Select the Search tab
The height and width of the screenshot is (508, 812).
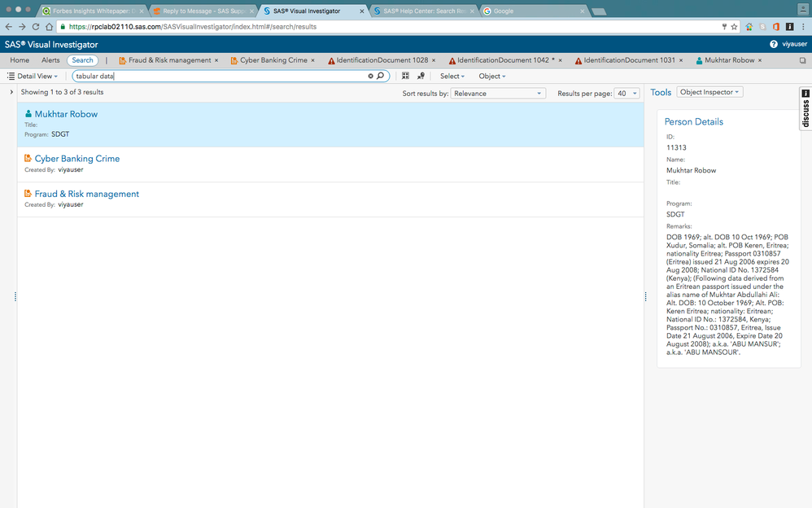pyautogui.click(x=82, y=60)
